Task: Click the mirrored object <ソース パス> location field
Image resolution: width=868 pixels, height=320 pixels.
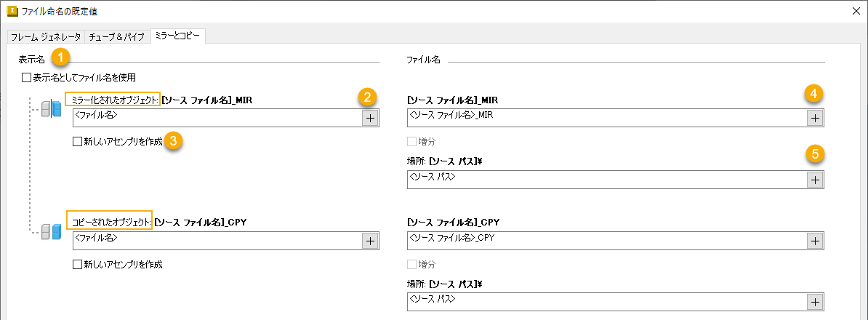Action: 606,180
